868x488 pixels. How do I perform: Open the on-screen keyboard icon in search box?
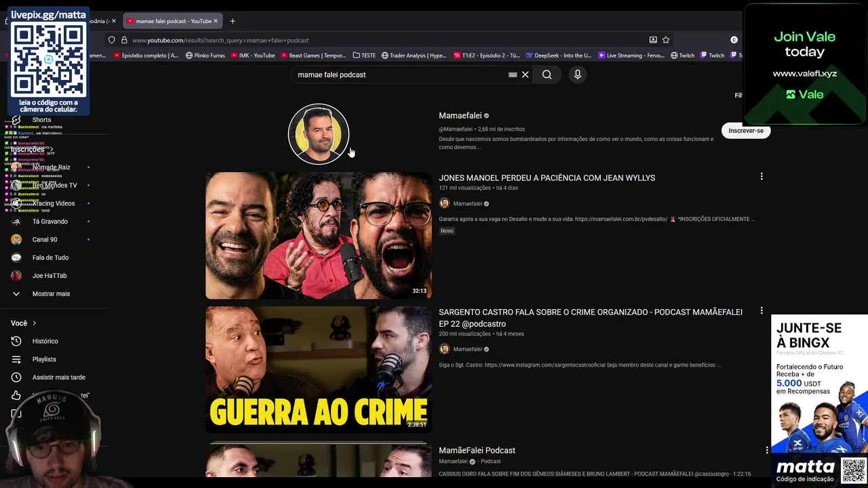click(x=513, y=75)
